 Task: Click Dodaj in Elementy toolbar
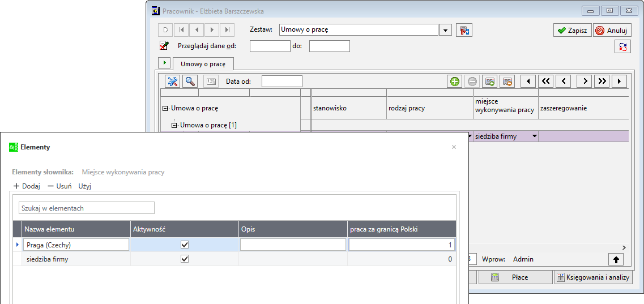26,186
